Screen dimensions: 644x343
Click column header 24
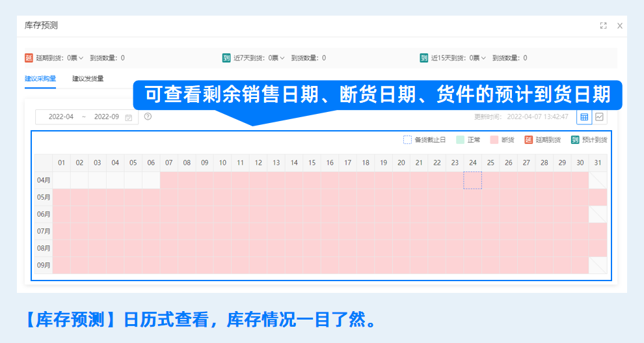coord(473,163)
